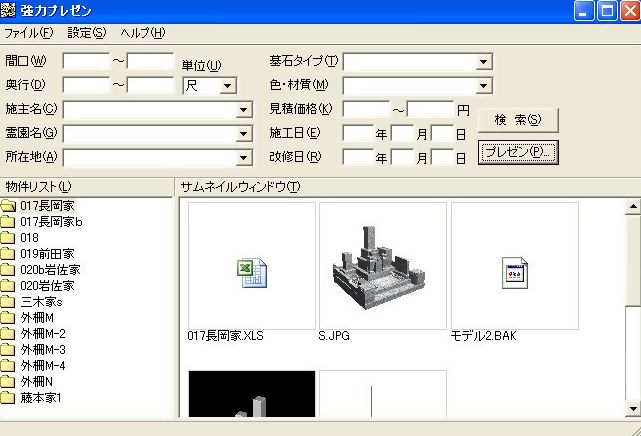Click the 改修日 day field

443,158
